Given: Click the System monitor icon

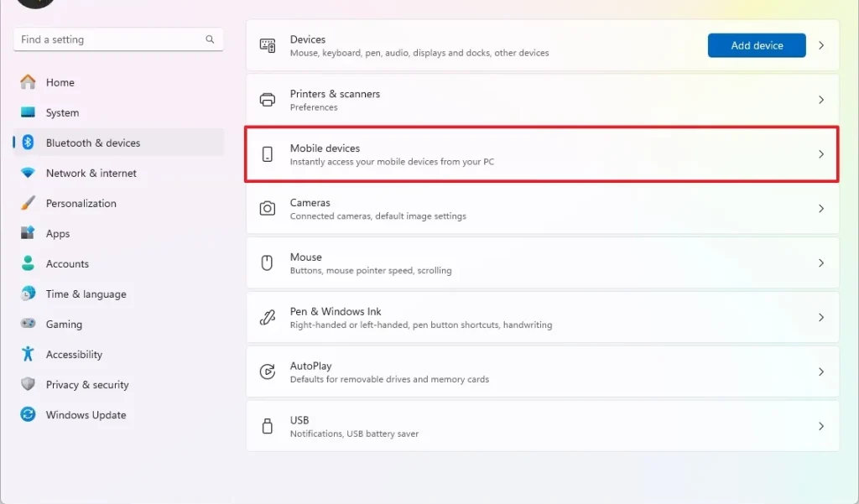Looking at the screenshot, I should 28,112.
